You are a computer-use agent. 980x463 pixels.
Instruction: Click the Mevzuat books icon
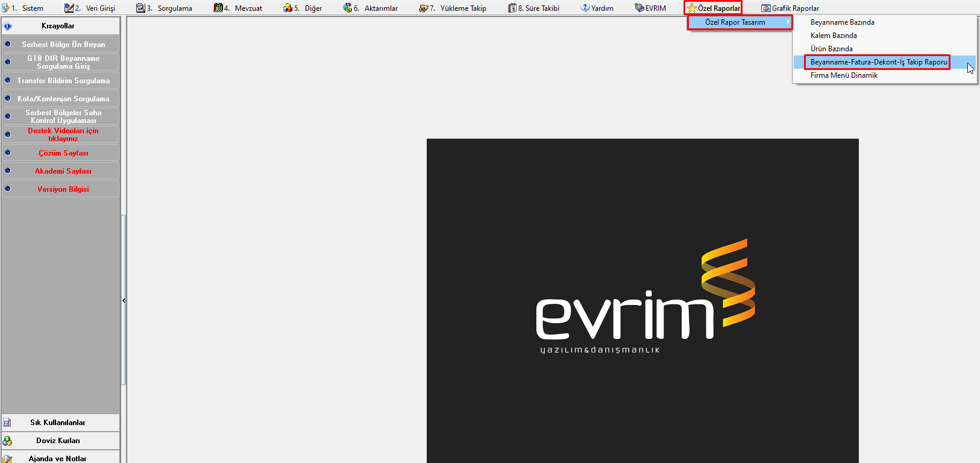coord(218,8)
